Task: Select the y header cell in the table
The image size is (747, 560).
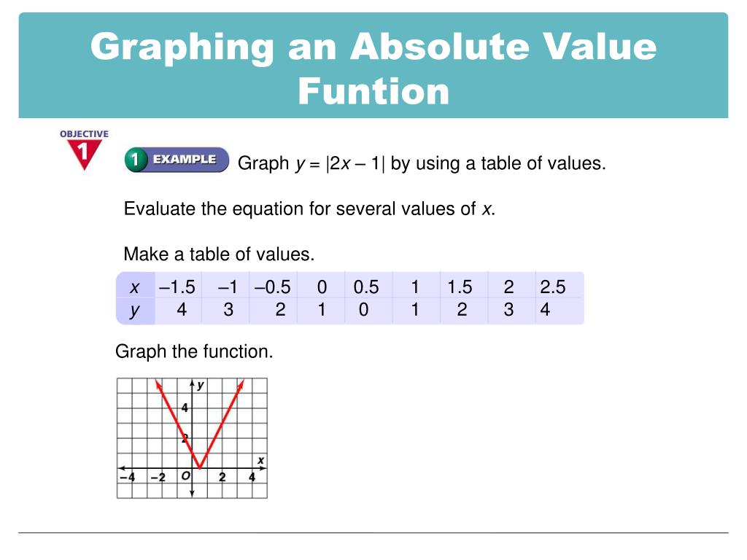Action: (135, 311)
